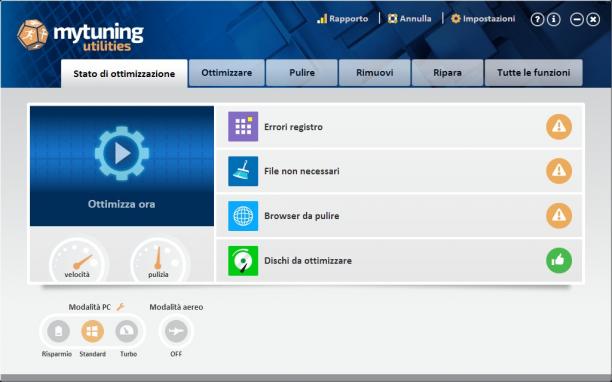This screenshot has width=612, height=382.
Task: Click the warning icon for Browser da pulire
Action: (x=559, y=215)
